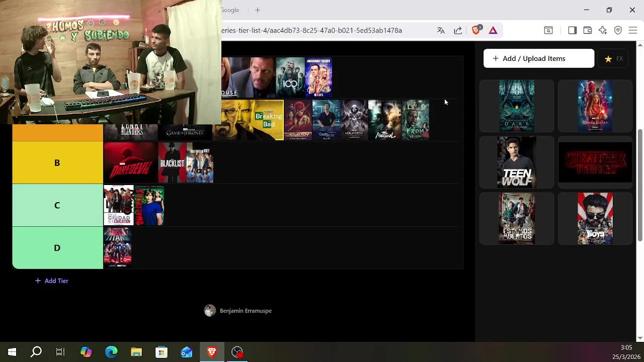Open Windows taskbar search
Image resolution: width=644 pixels, height=362 pixels.
tap(36, 352)
